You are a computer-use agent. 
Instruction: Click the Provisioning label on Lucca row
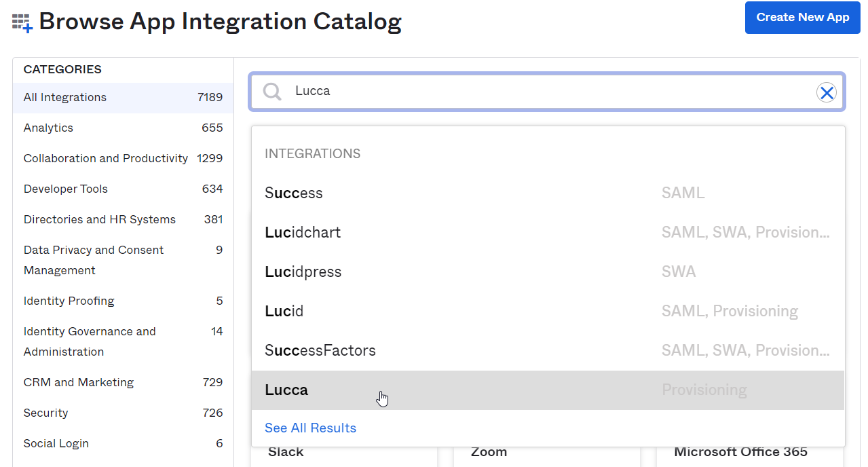(704, 390)
